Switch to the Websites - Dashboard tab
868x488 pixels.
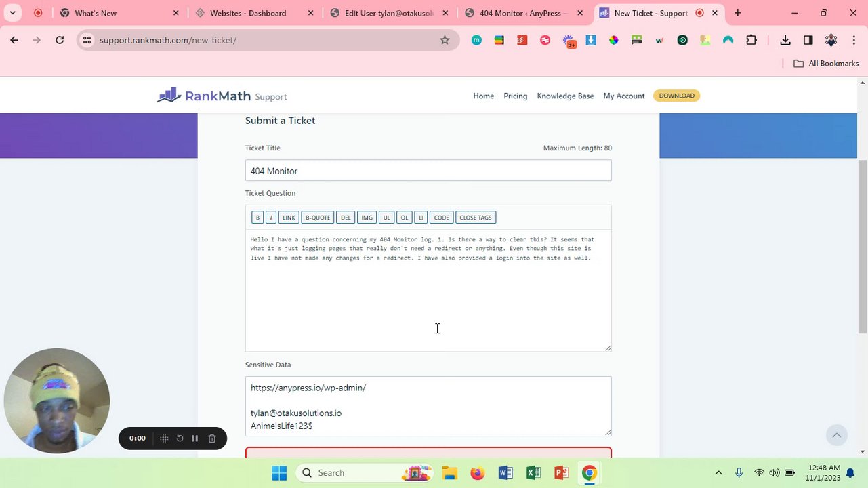(254, 13)
